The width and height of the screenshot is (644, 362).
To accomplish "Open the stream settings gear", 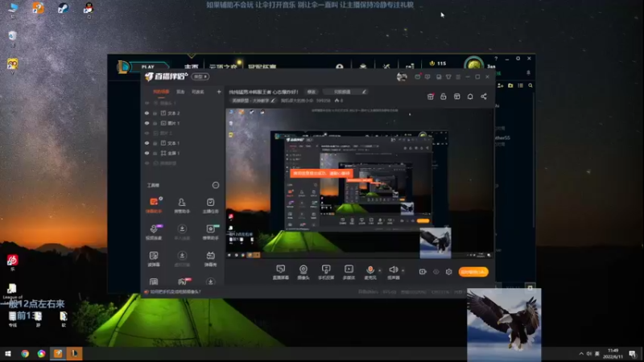I will [449, 272].
